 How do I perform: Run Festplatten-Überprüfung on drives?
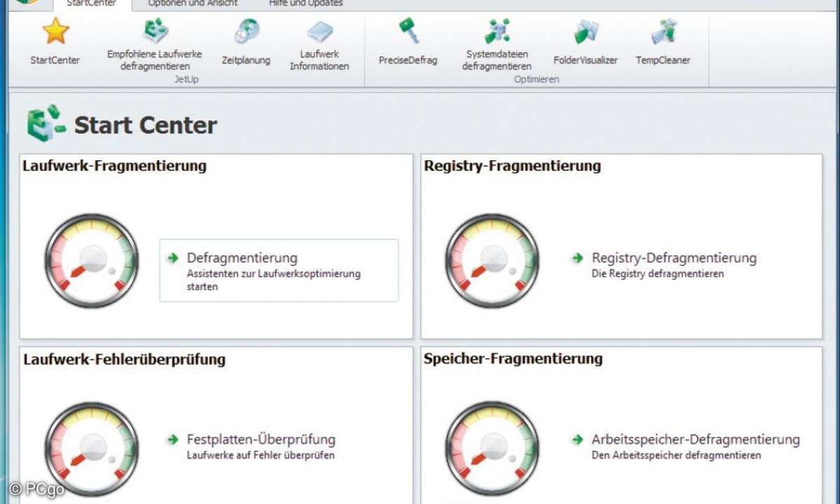pos(260,440)
